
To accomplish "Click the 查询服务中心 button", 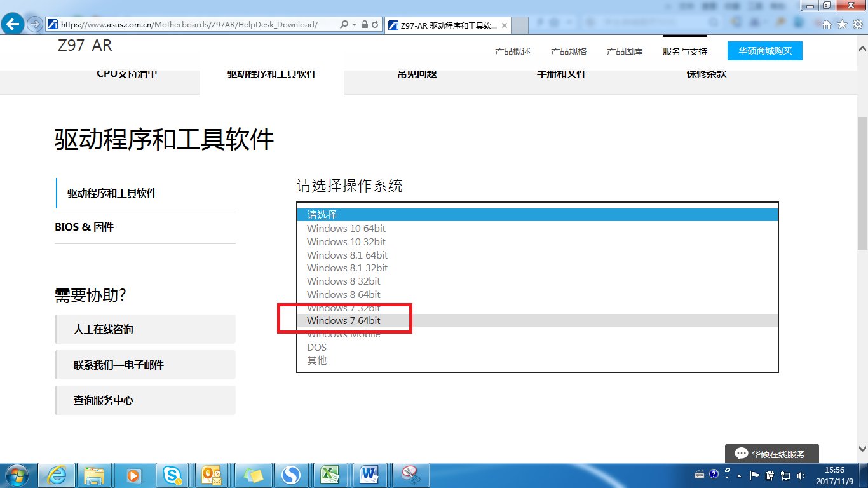I will point(145,400).
